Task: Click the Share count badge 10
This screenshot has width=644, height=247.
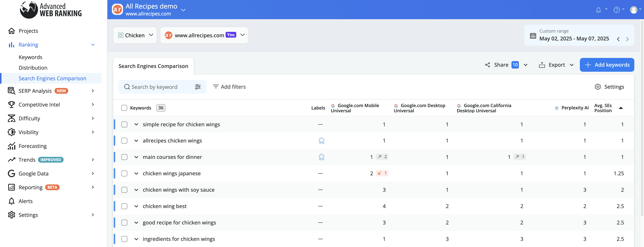Action: click(x=515, y=65)
